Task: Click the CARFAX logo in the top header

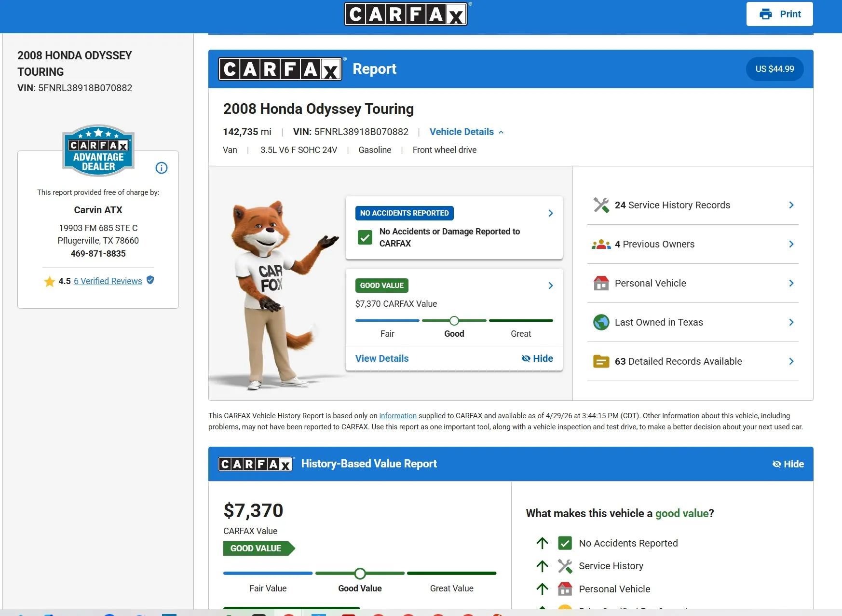Action: pyautogui.click(x=406, y=14)
